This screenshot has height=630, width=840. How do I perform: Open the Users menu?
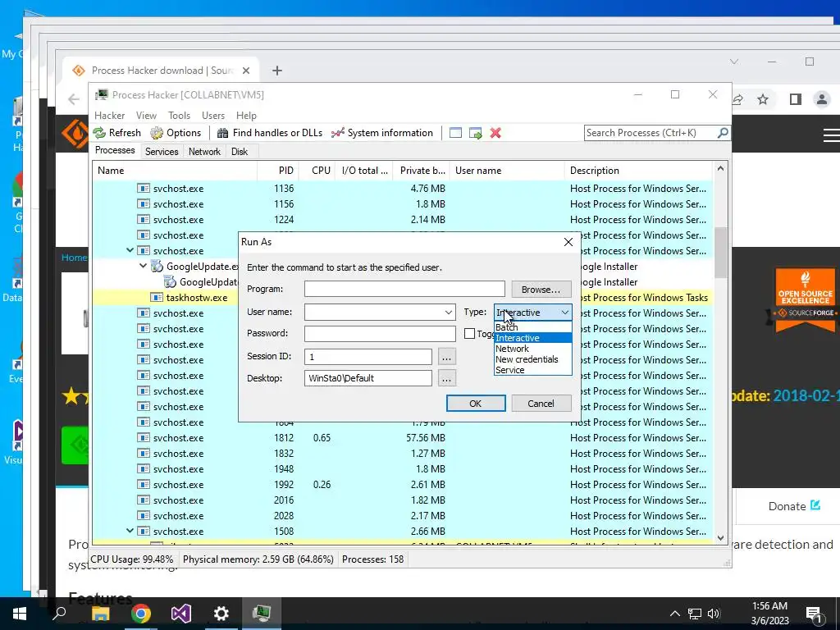[x=213, y=116]
